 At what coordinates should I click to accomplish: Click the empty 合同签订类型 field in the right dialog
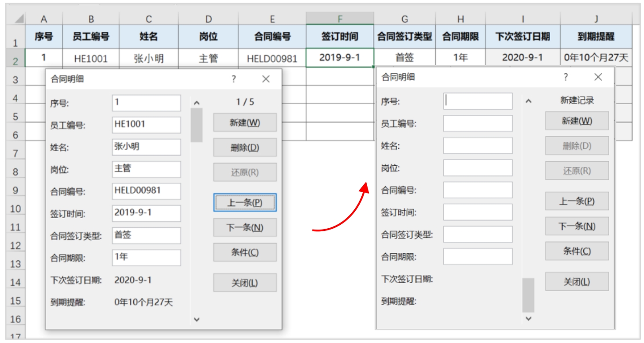[x=478, y=234]
